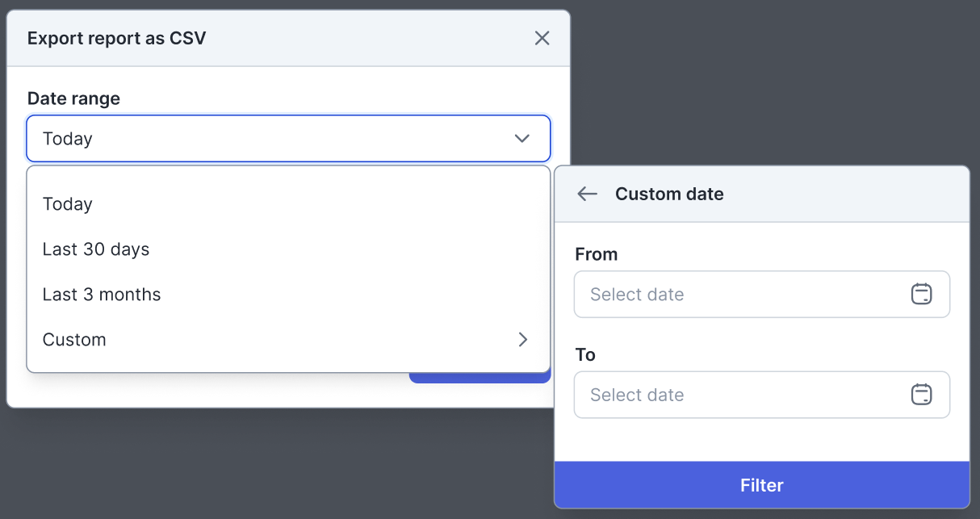The width and height of the screenshot is (980, 519).
Task: Pick the Last 3 months option
Action: click(102, 295)
